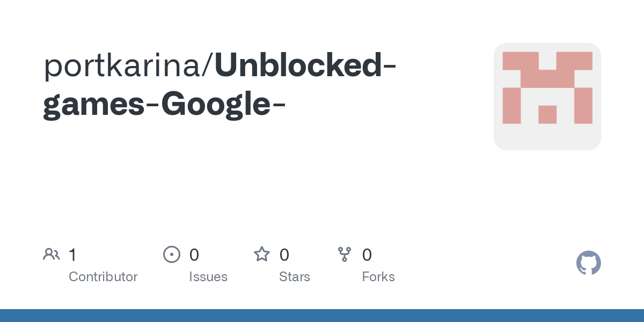Click the issues circle-dot icon
Viewport: 644px width, 322px height.
(172, 254)
